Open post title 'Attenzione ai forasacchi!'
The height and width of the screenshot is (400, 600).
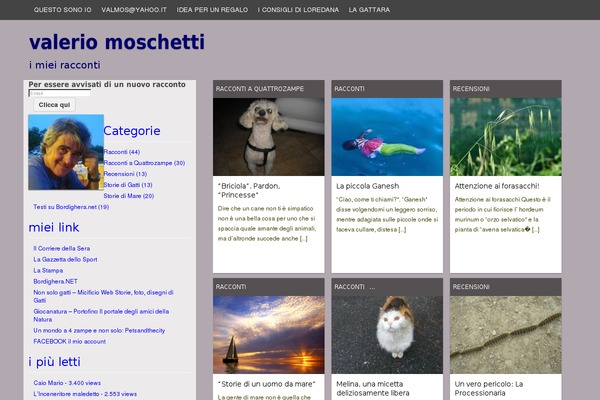click(497, 186)
